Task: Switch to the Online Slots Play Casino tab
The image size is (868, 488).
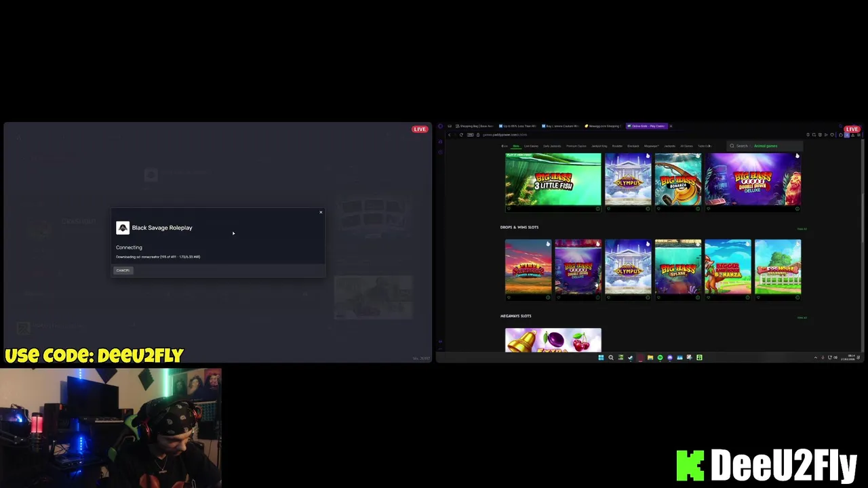Action: [647, 126]
